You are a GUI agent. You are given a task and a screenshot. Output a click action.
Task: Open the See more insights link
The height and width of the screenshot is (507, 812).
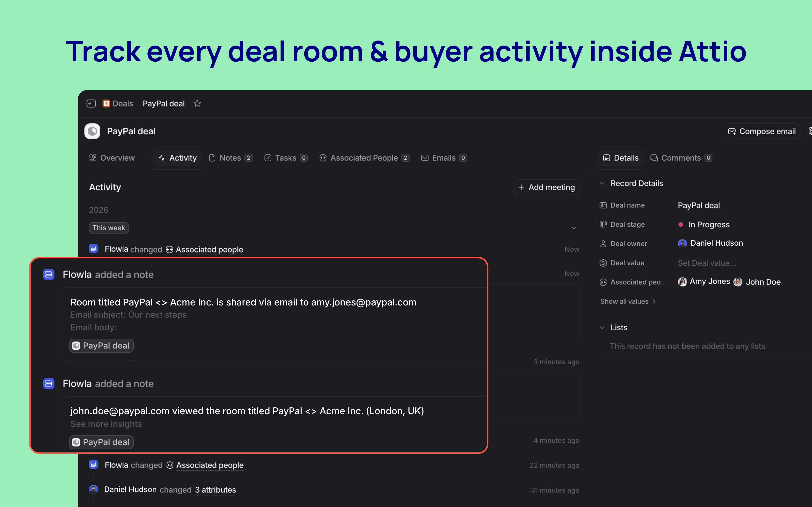(106, 424)
